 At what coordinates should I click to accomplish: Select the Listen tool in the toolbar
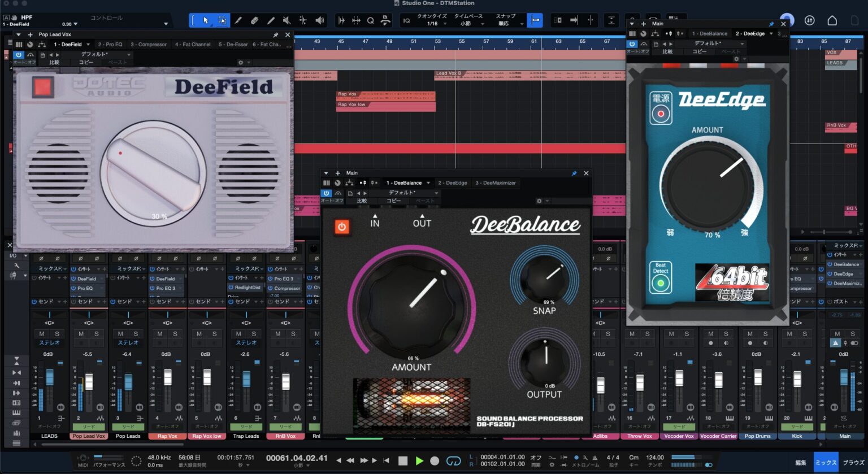(x=319, y=20)
